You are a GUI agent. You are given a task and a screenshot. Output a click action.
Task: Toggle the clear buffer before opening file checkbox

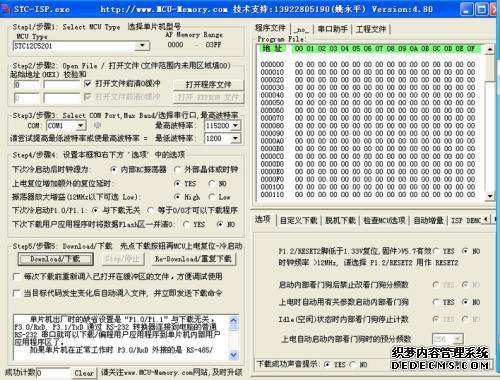(x=88, y=84)
